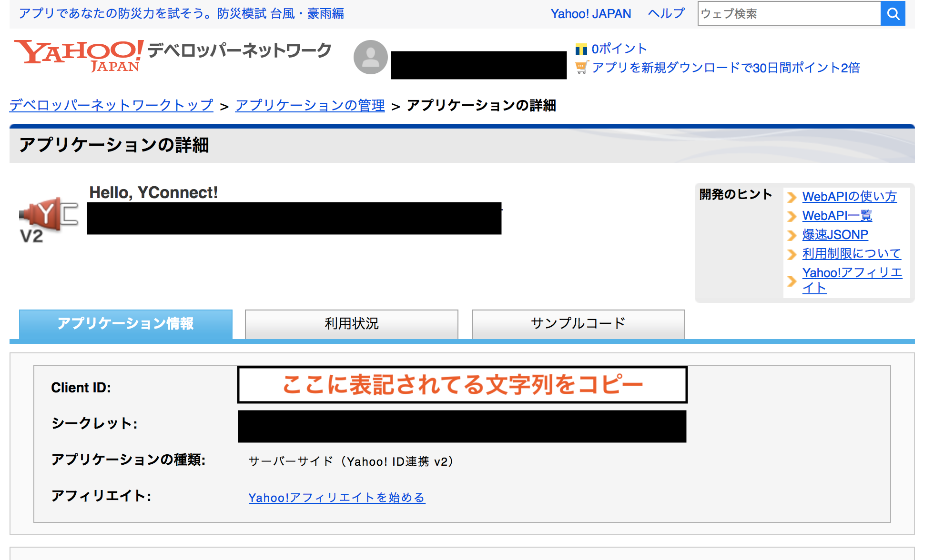The height and width of the screenshot is (560, 934).
Task: Click the シークレット: label
Action: (94, 423)
